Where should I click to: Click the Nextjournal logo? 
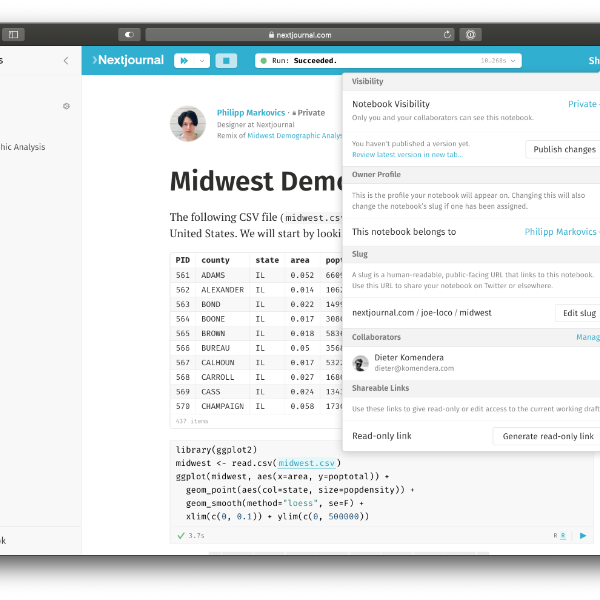click(128, 60)
